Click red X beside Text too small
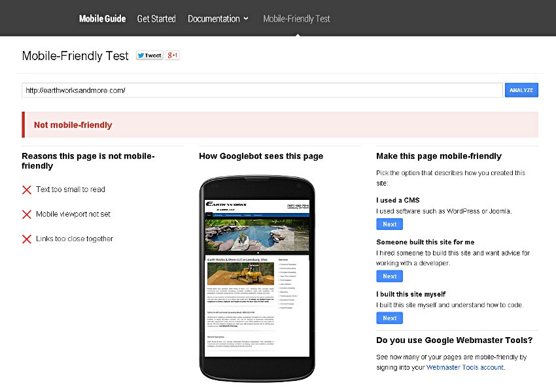The width and height of the screenshot is (556, 392). click(x=27, y=189)
